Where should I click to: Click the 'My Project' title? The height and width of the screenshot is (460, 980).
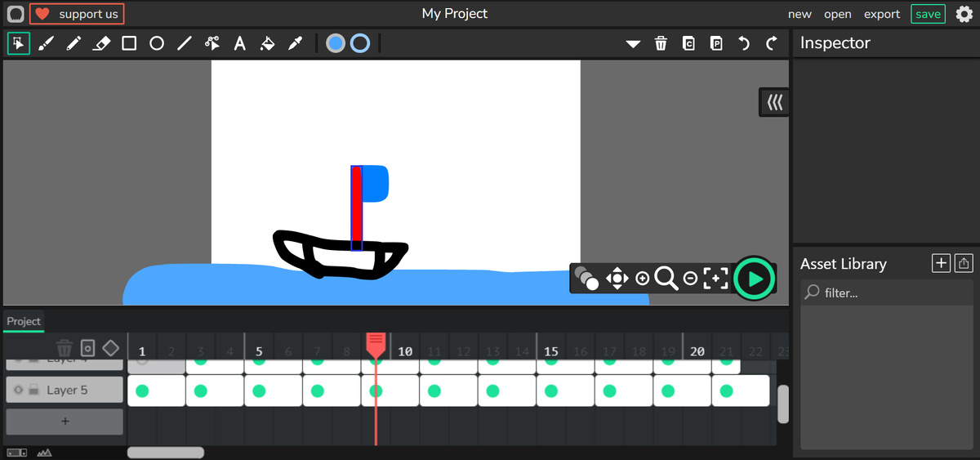(x=455, y=13)
